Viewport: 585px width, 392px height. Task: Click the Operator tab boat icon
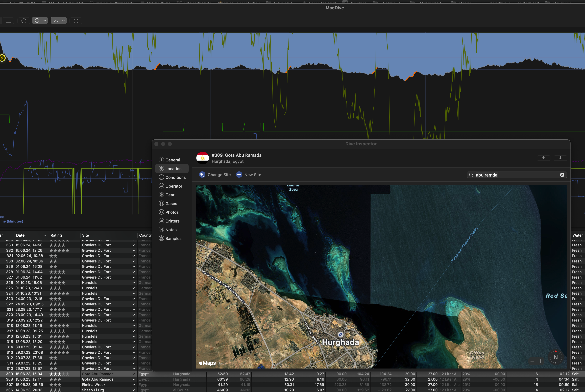[x=161, y=186]
